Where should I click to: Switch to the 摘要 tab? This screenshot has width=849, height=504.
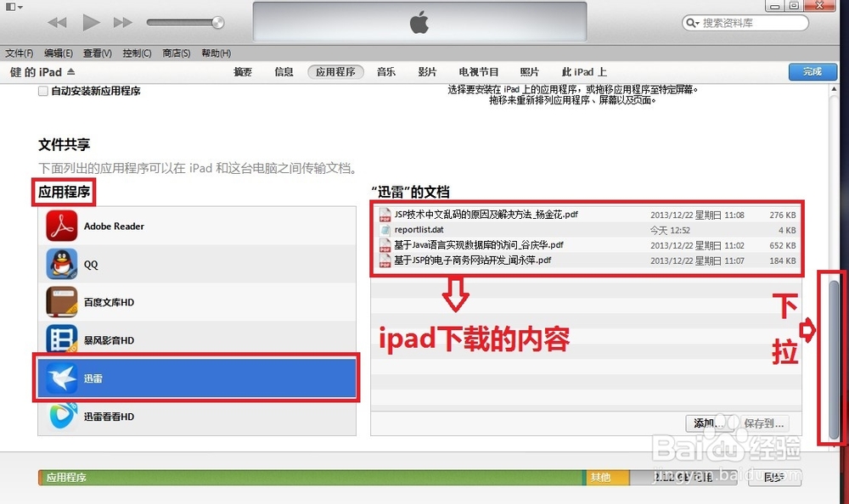(243, 72)
